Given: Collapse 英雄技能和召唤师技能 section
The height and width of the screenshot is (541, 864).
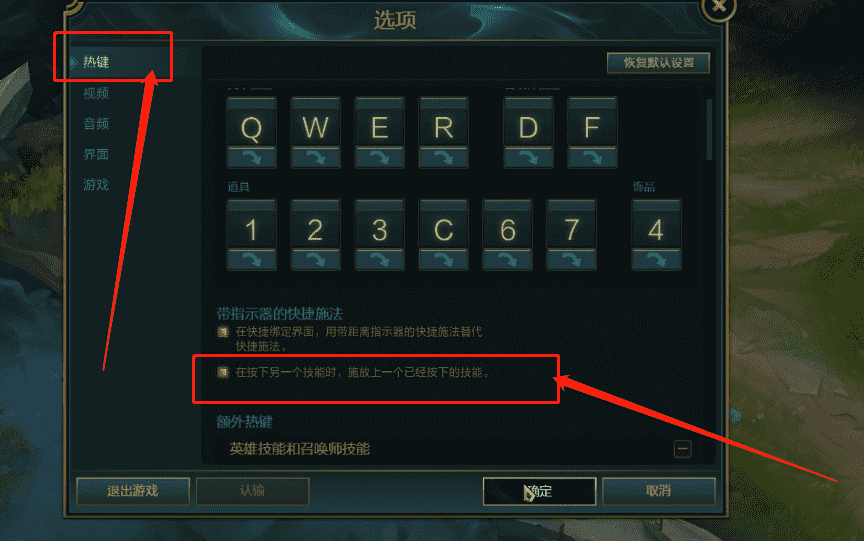Looking at the screenshot, I should pyautogui.click(x=682, y=449).
